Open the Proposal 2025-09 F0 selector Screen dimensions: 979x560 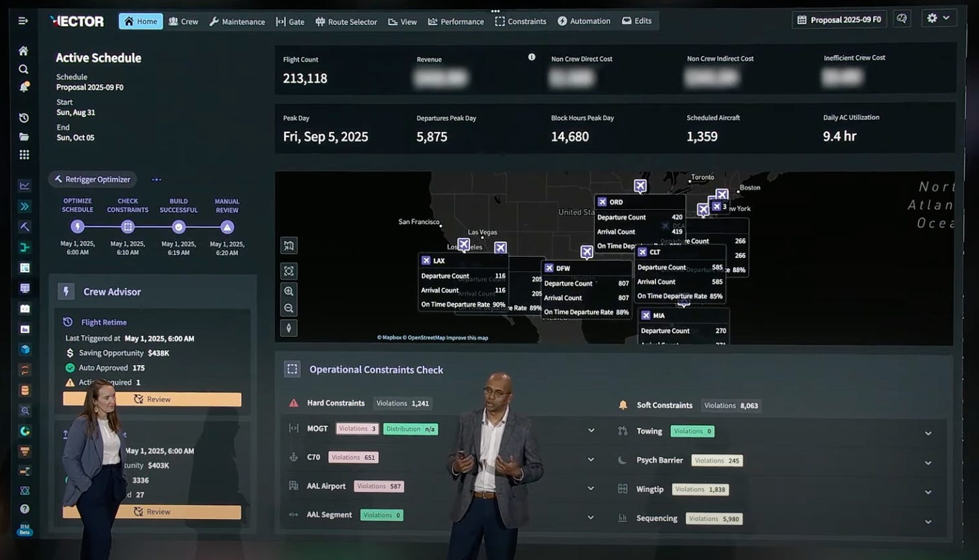tap(839, 19)
